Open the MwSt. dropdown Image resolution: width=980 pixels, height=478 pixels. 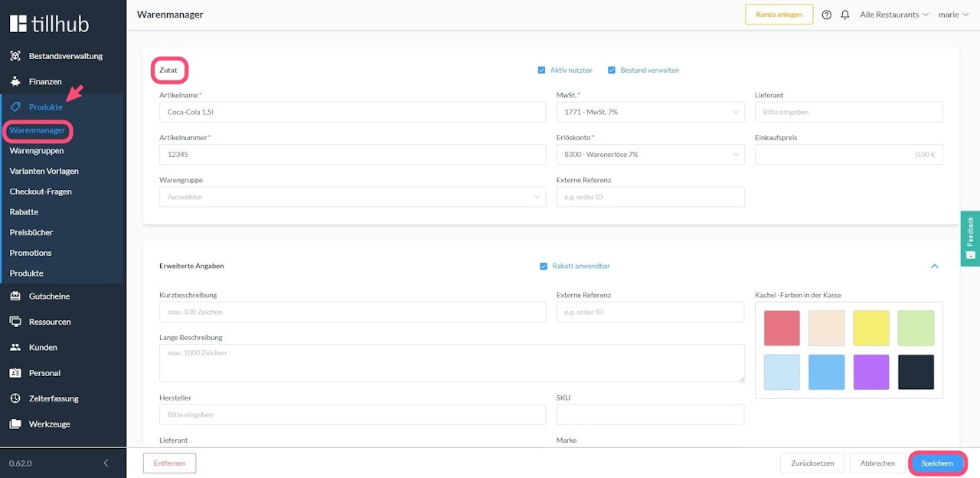(x=651, y=112)
